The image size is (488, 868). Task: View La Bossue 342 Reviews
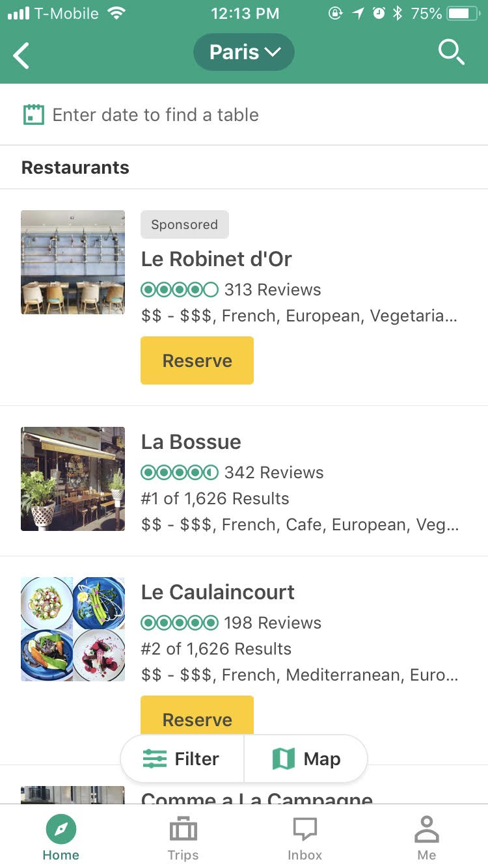point(274,472)
